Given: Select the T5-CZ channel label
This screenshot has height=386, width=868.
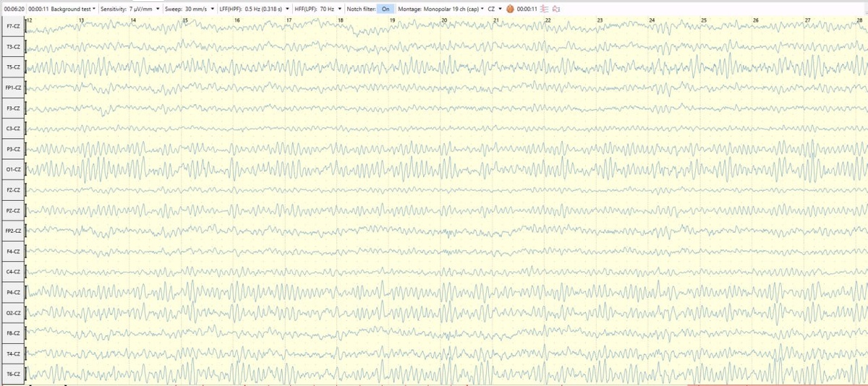Looking at the screenshot, I should click(13, 67).
